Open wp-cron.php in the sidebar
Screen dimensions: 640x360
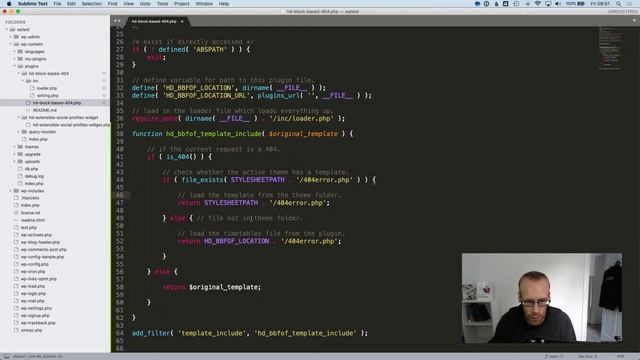[33, 271]
